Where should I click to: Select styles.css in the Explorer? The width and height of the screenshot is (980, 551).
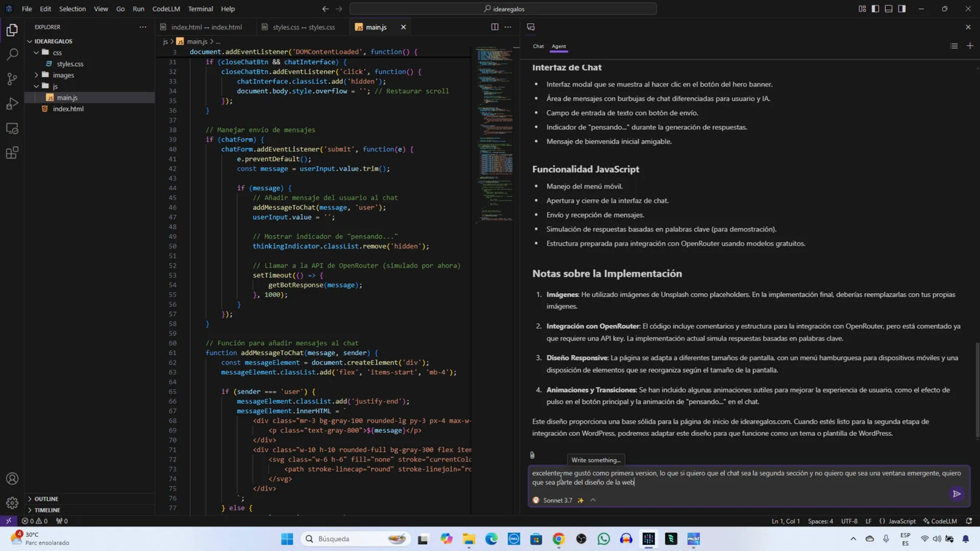click(69, 64)
